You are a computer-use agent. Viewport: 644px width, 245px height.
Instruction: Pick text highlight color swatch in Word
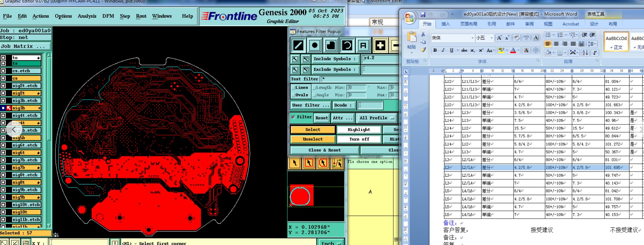tap(501, 50)
